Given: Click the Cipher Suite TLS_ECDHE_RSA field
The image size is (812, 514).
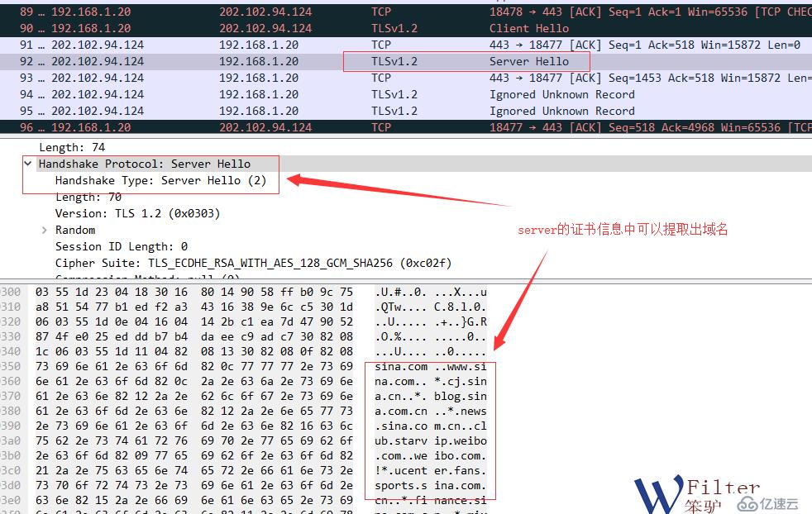Looking at the screenshot, I should point(253,264).
